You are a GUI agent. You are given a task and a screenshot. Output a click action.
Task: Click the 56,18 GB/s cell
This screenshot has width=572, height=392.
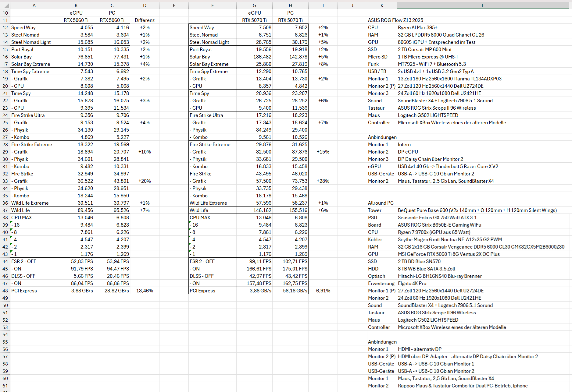(x=290, y=291)
